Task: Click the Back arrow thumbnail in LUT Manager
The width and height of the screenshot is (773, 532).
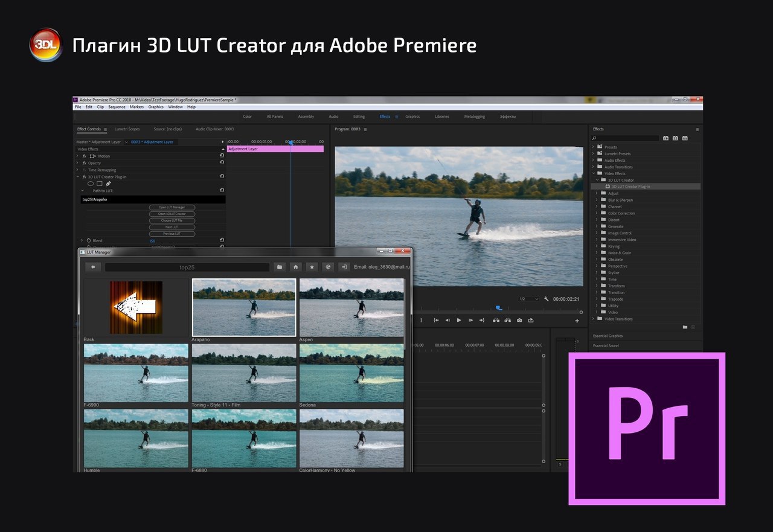Action: [x=136, y=307]
